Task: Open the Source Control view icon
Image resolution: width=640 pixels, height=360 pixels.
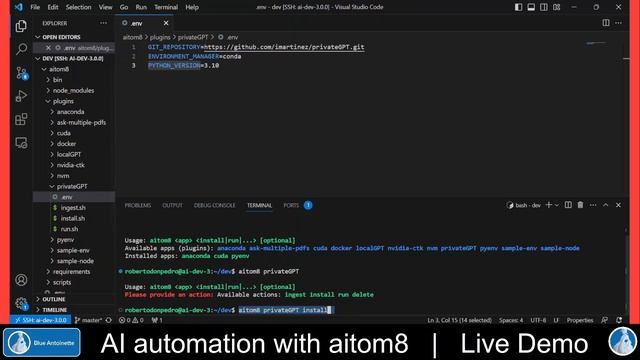Action: click(21, 73)
